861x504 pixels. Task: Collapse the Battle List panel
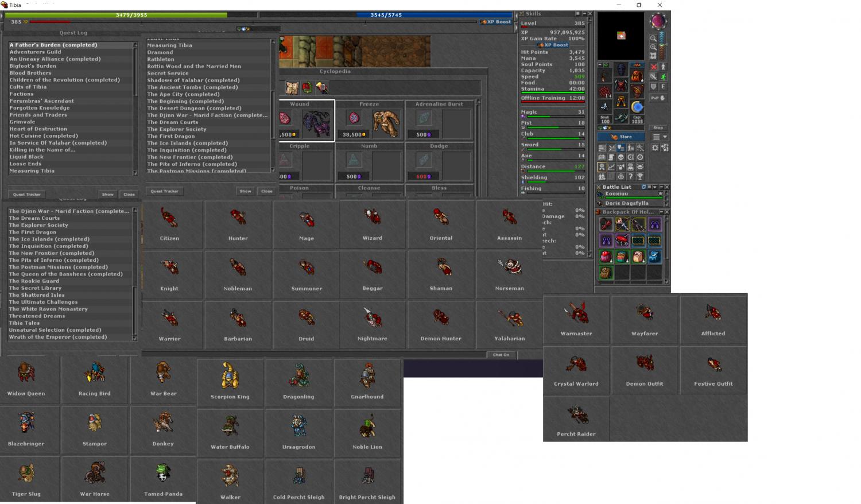(661, 187)
